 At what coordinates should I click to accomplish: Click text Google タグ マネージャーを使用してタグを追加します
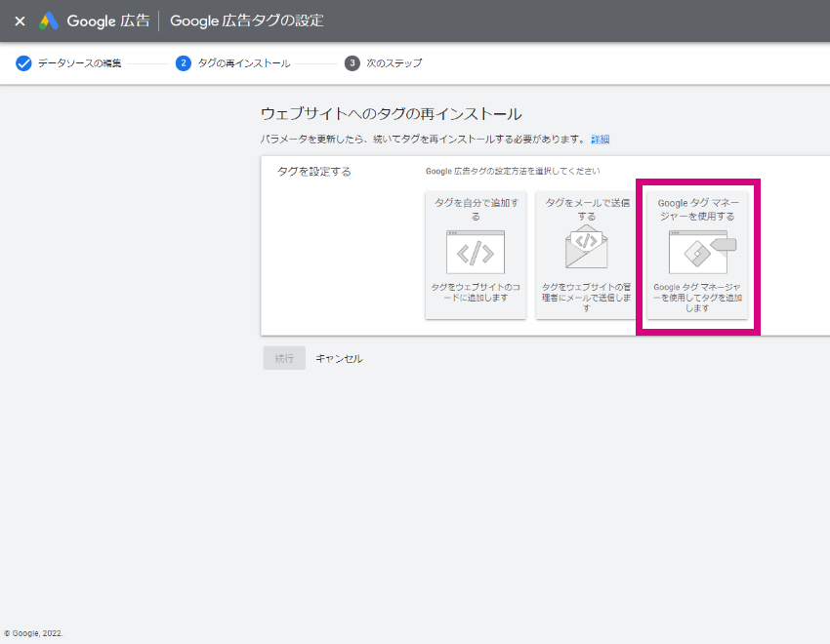click(x=697, y=298)
